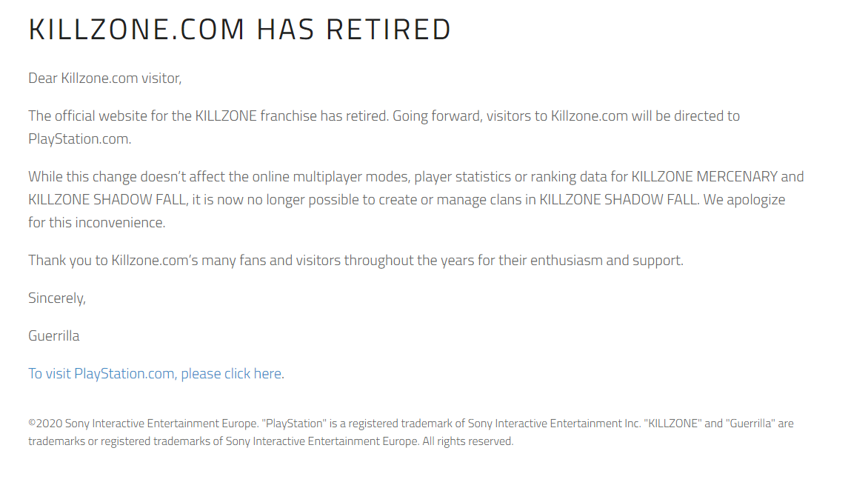868x485 pixels.
Task: Click 'We apologize' in the third paragraph
Action: [744, 200]
